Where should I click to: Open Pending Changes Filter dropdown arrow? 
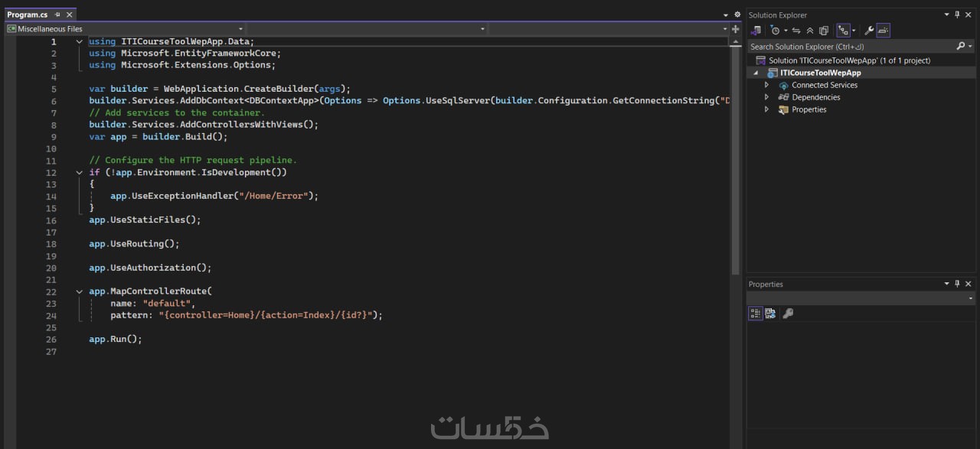coord(786,31)
